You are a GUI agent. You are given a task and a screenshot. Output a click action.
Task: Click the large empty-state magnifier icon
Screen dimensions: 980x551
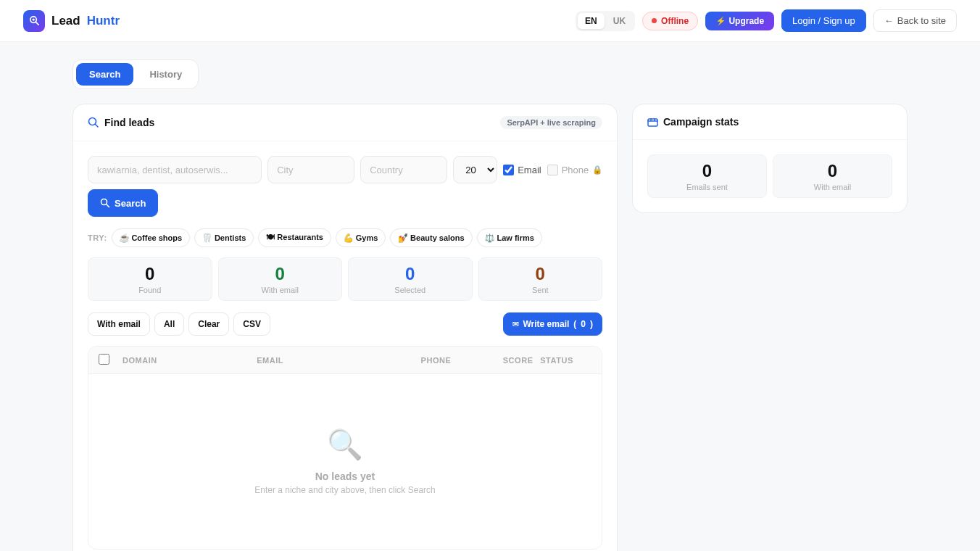[345, 444]
